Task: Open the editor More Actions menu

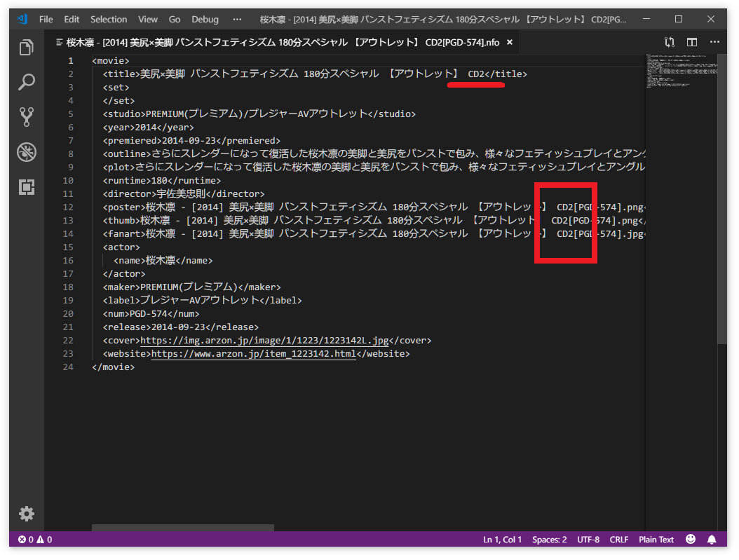Action: tap(714, 42)
